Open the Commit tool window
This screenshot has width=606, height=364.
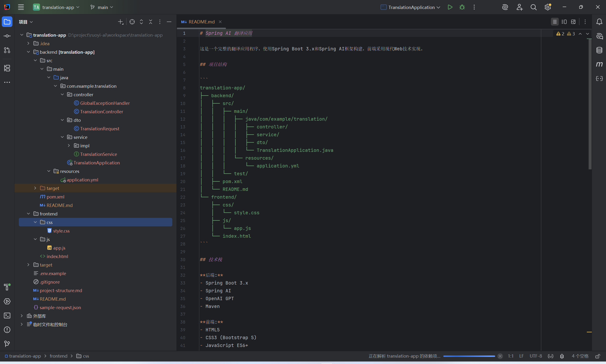(7, 36)
